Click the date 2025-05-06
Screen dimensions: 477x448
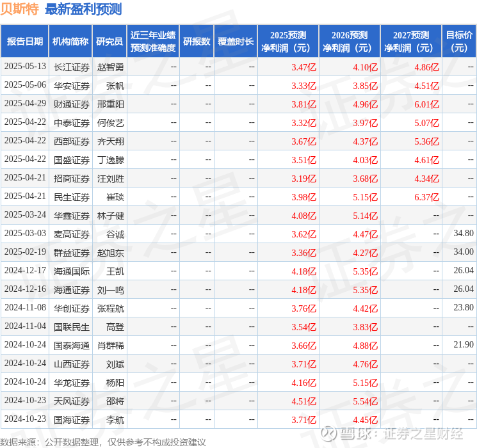click(x=25, y=85)
